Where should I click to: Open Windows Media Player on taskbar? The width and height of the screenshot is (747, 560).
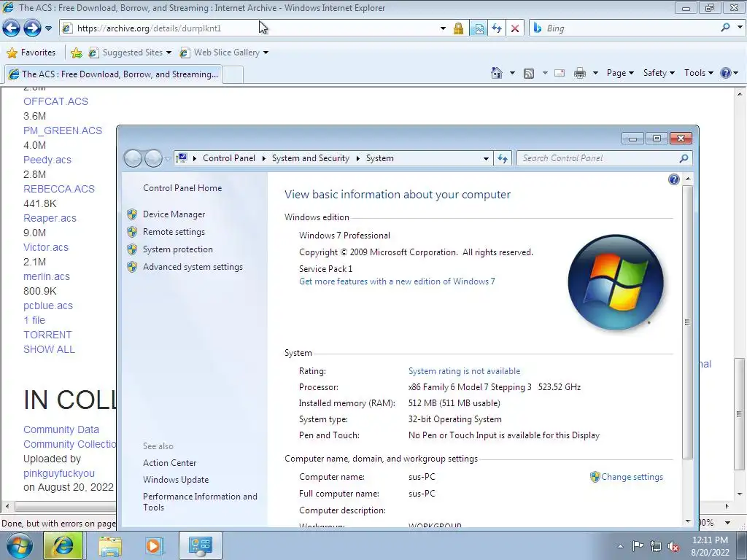(x=154, y=545)
